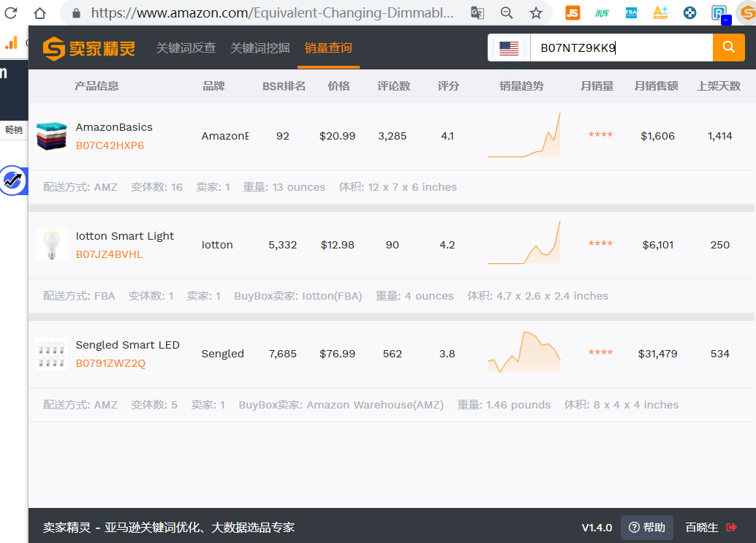The image size is (756, 543).
Task: Open the blue FBA calculator extension icon
Action: [631, 13]
